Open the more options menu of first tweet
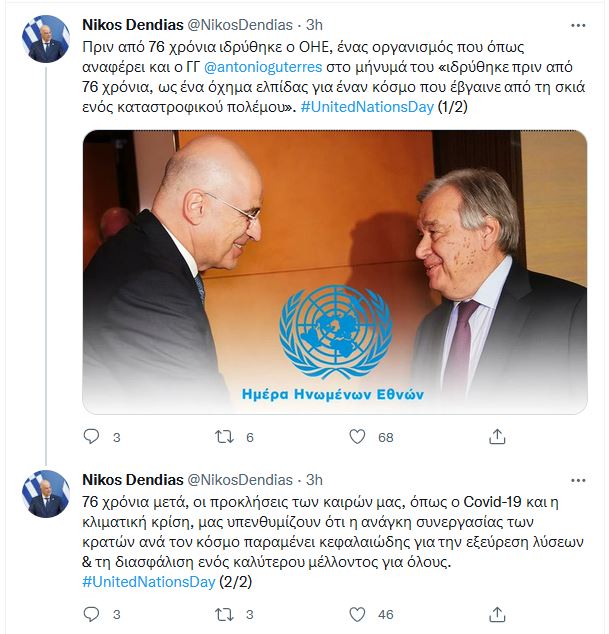 click(578, 25)
